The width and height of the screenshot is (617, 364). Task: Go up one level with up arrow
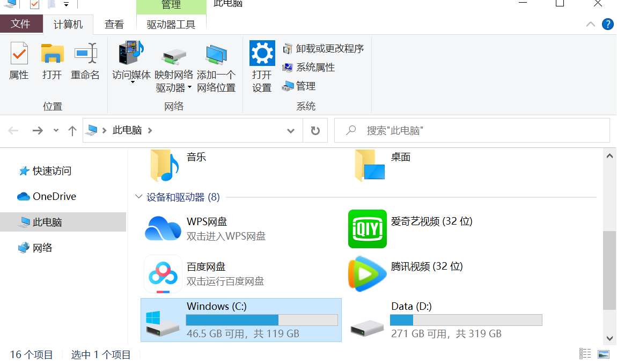72,130
